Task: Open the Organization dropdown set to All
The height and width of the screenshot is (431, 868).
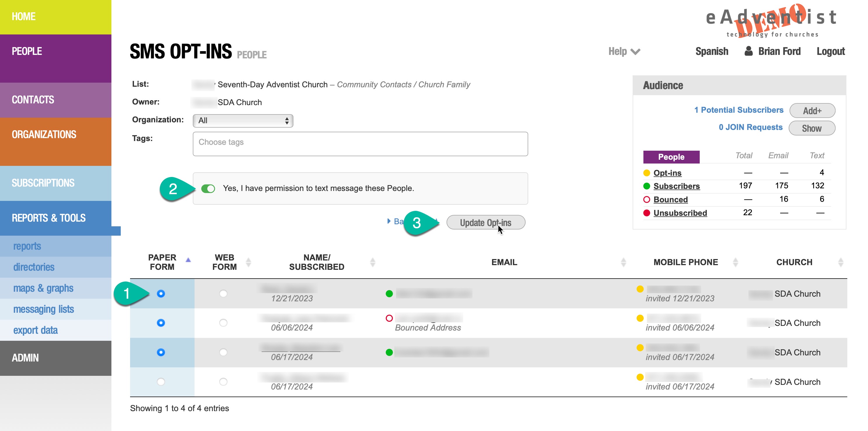Action: pyautogui.click(x=243, y=121)
